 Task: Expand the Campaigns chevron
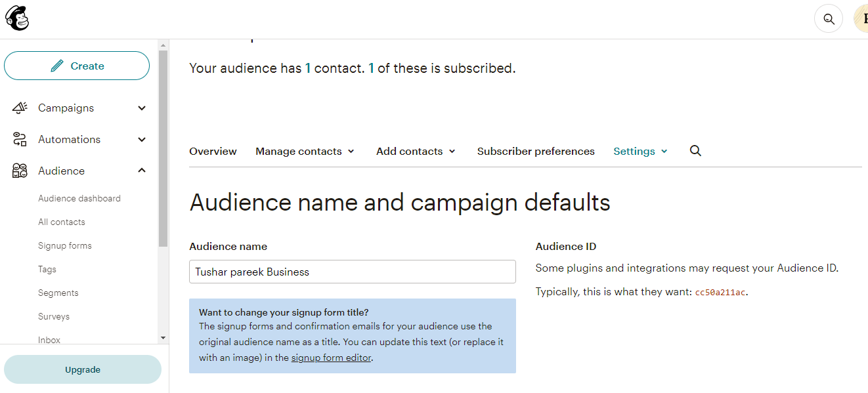coord(142,108)
